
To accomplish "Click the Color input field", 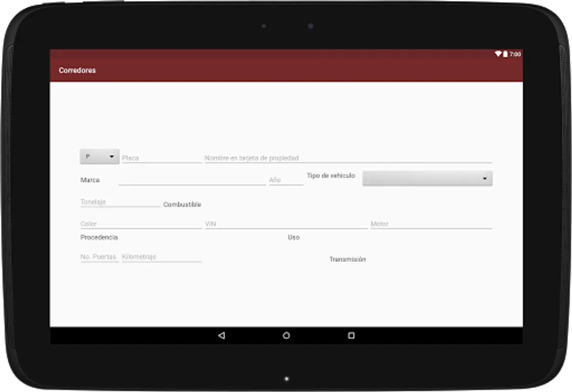I will click(x=141, y=223).
